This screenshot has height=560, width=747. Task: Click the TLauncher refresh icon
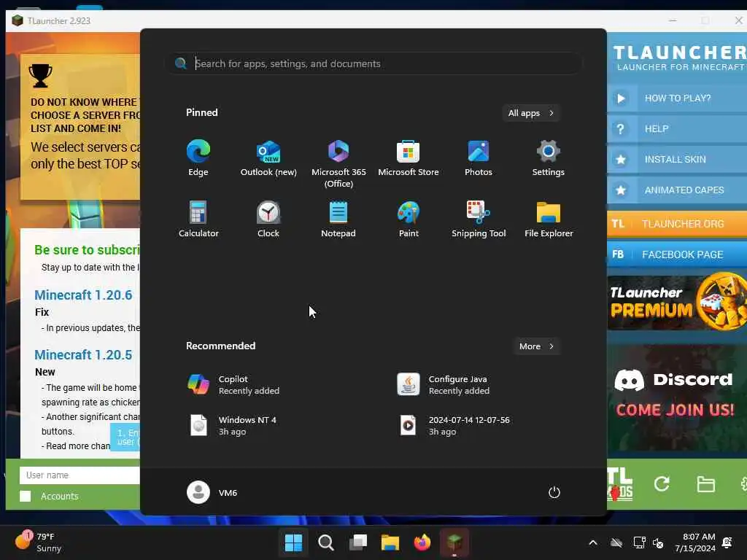[x=662, y=484]
